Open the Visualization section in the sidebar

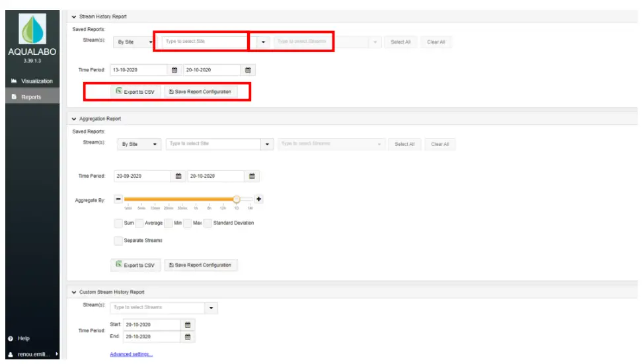32,81
